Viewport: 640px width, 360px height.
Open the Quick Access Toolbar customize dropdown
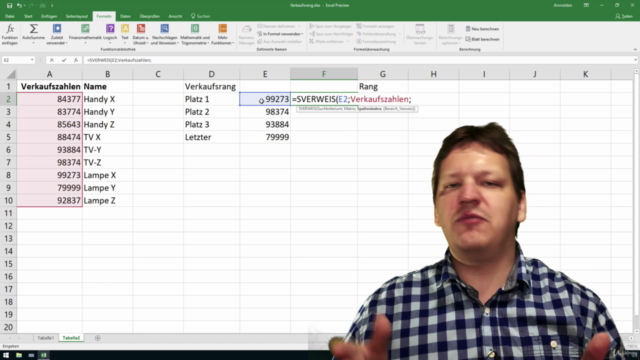pyautogui.click(x=52, y=5)
